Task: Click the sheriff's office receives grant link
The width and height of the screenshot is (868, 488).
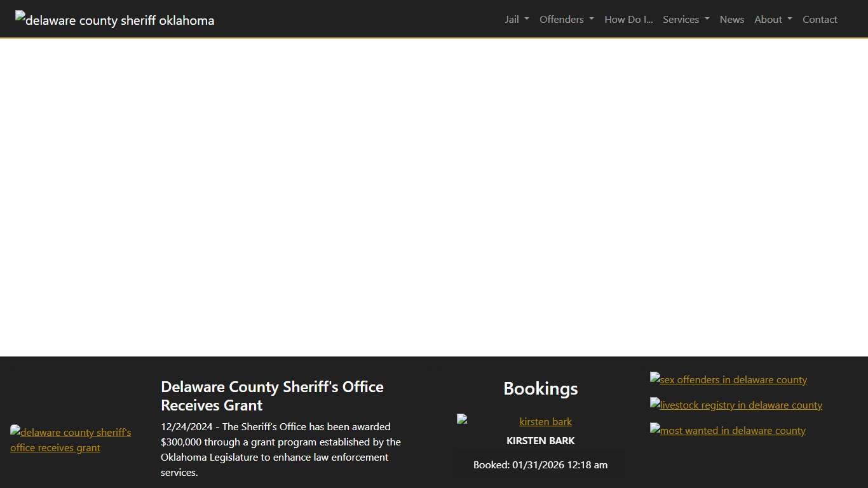Action: (x=71, y=440)
